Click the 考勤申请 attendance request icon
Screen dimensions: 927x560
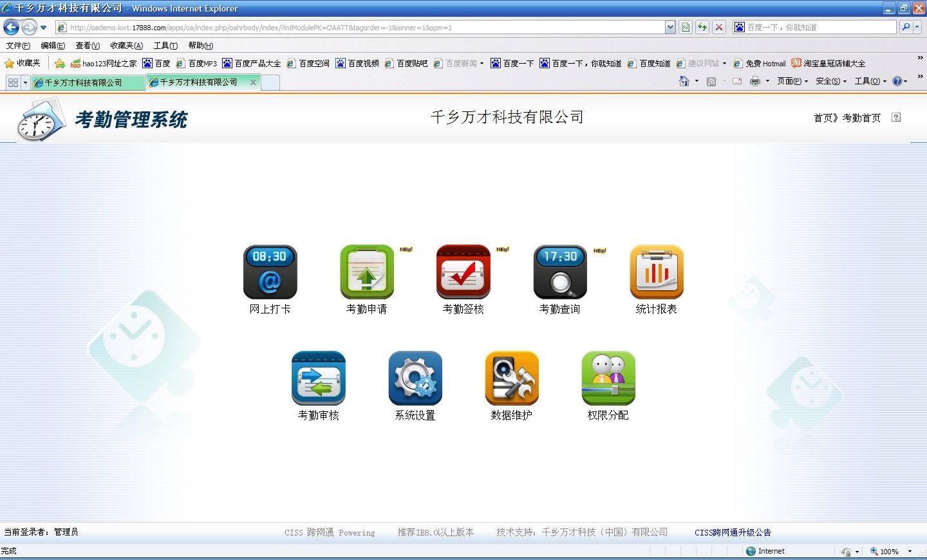tap(366, 272)
